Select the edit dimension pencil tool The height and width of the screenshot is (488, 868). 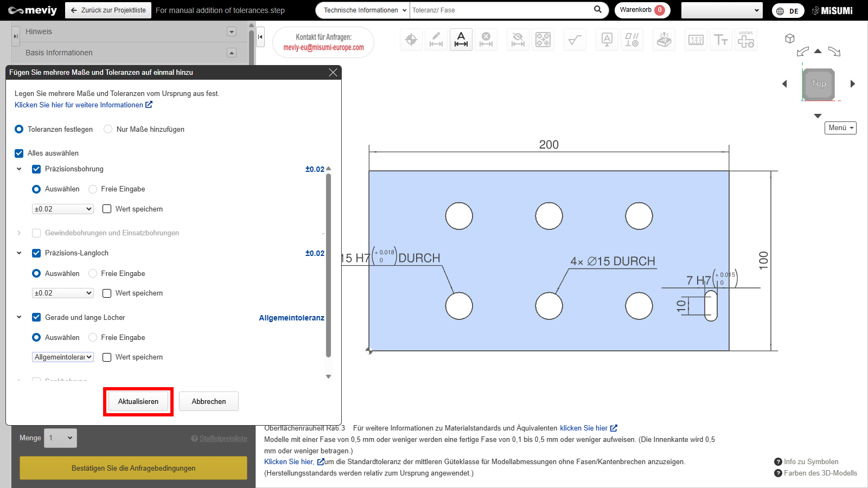(x=436, y=40)
